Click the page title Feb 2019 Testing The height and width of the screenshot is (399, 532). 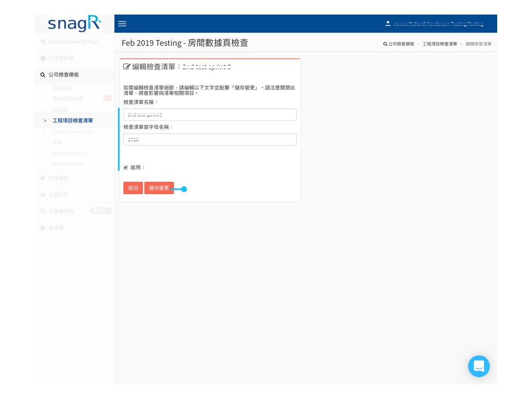(x=185, y=43)
